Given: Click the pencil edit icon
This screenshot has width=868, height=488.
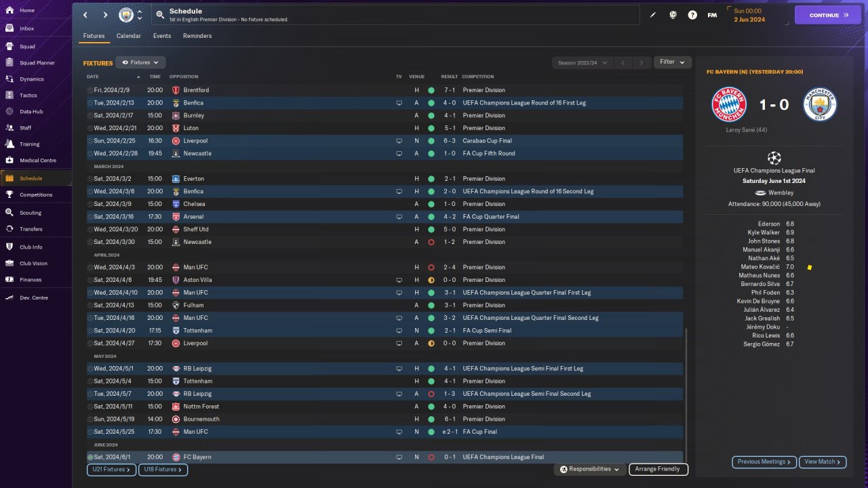Looking at the screenshot, I should (653, 15).
